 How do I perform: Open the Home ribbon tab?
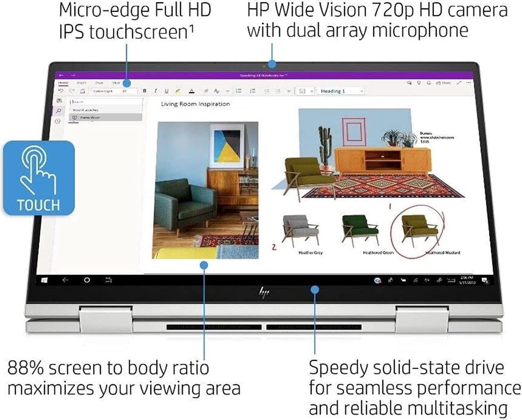pyautogui.click(x=63, y=83)
